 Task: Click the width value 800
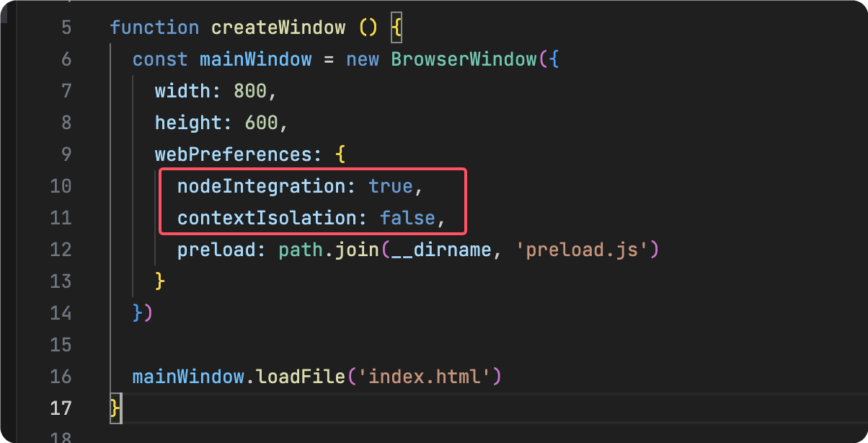pyautogui.click(x=249, y=91)
